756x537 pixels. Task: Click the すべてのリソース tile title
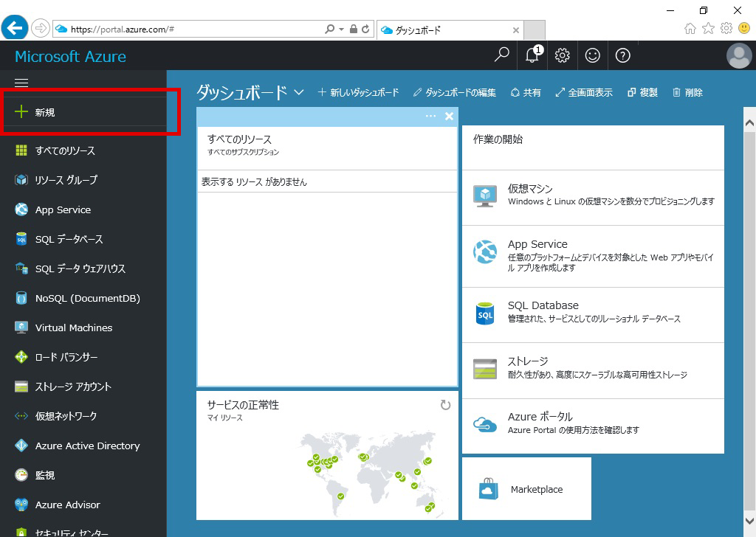point(240,139)
